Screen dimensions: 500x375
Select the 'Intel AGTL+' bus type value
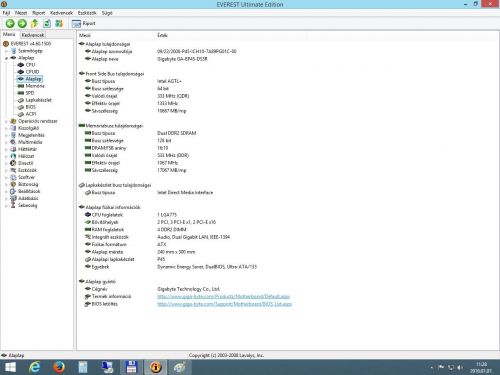[x=169, y=81]
